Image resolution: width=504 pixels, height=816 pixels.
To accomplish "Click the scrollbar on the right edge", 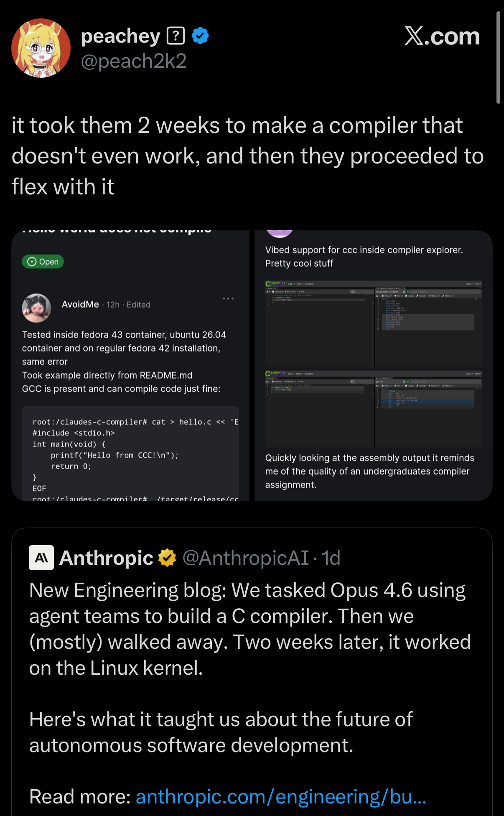I will 498,58.
